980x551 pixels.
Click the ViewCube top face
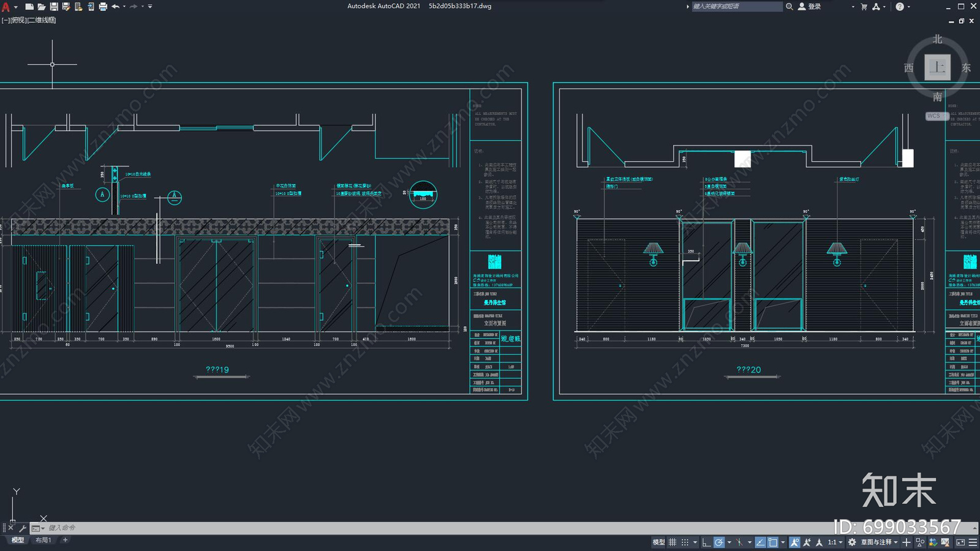pos(937,67)
